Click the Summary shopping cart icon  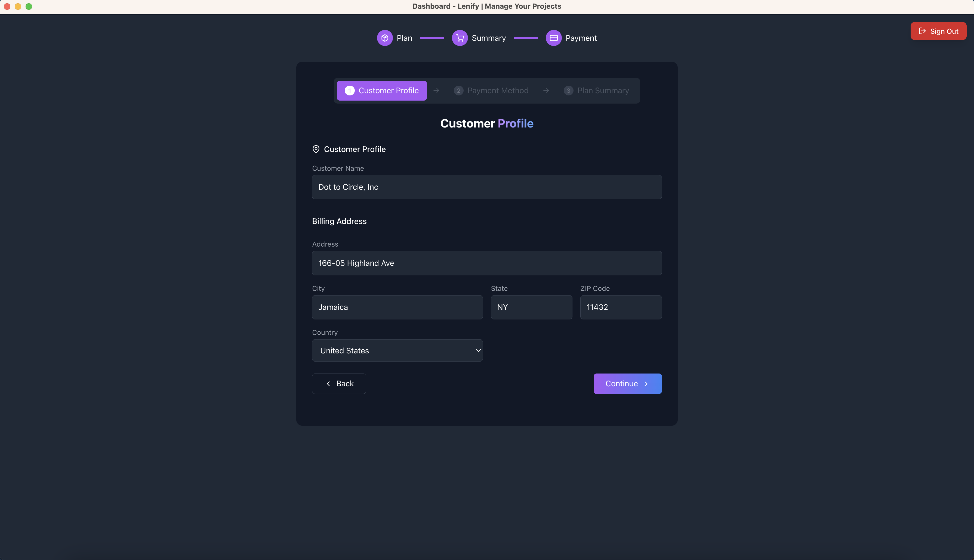click(x=460, y=38)
